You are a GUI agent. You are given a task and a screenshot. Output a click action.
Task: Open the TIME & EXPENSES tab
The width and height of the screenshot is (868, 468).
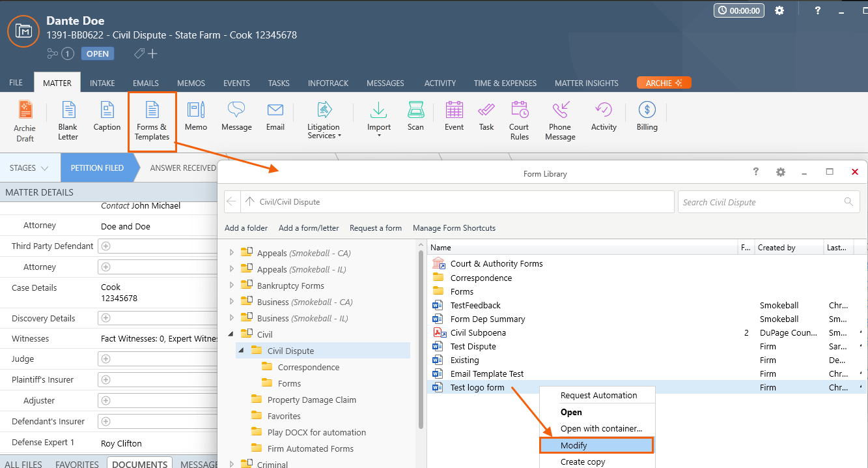pos(505,83)
